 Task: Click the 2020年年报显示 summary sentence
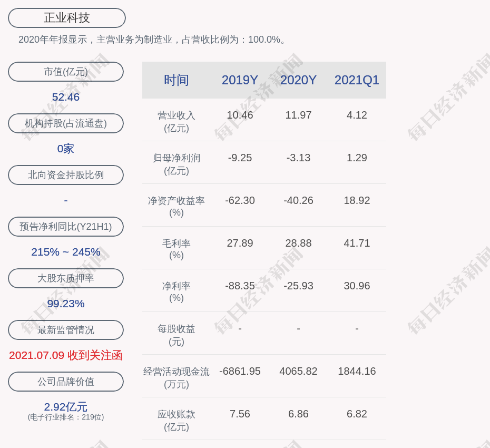(x=152, y=40)
